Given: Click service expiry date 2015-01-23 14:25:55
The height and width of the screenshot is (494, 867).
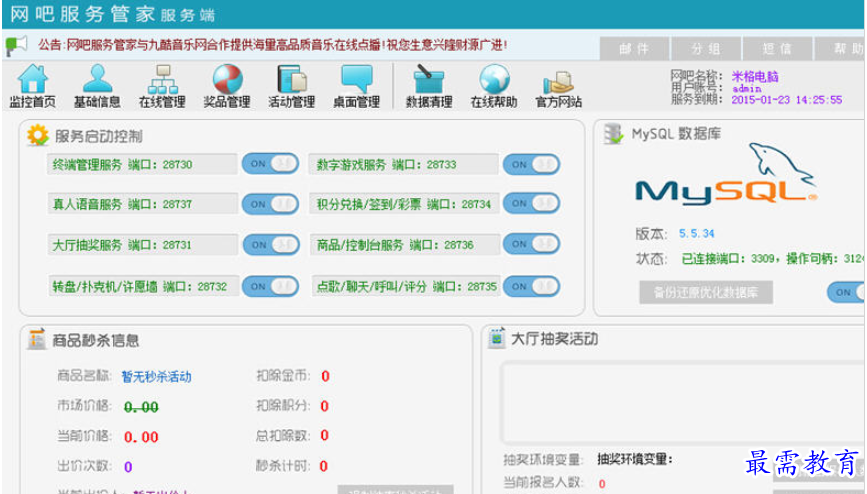Looking at the screenshot, I should coord(787,100).
